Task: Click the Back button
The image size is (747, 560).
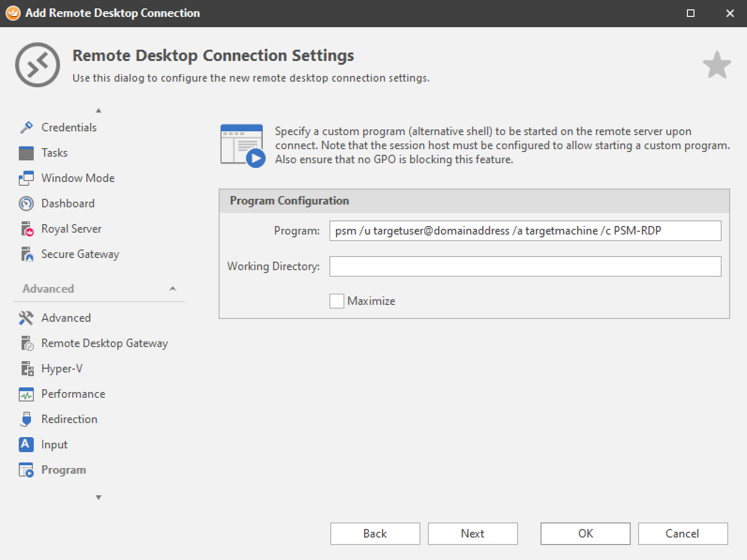Action: pyautogui.click(x=375, y=534)
